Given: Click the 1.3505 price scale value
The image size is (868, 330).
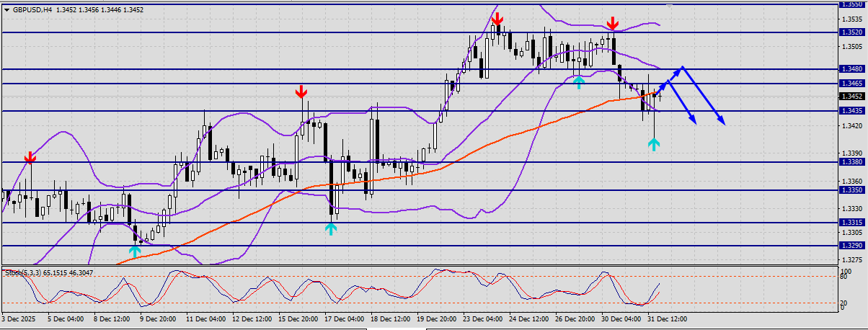Looking at the screenshot, I should click(x=851, y=47).
